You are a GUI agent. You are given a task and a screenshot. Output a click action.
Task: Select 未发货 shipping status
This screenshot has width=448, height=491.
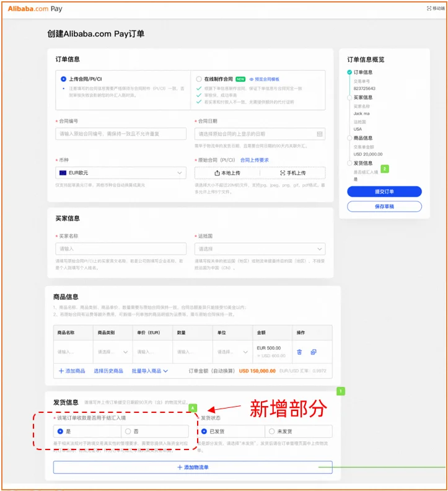point(272,431)
